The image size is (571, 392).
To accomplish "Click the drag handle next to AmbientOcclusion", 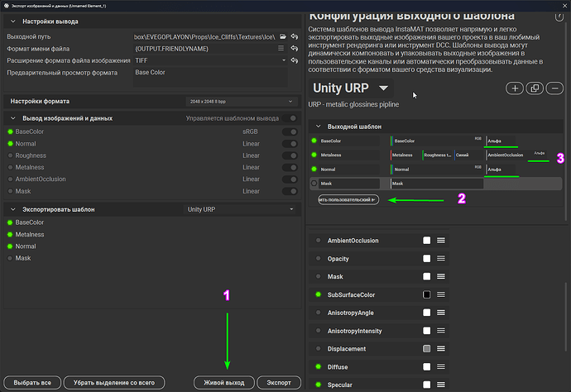I will (x=441, y=241).
